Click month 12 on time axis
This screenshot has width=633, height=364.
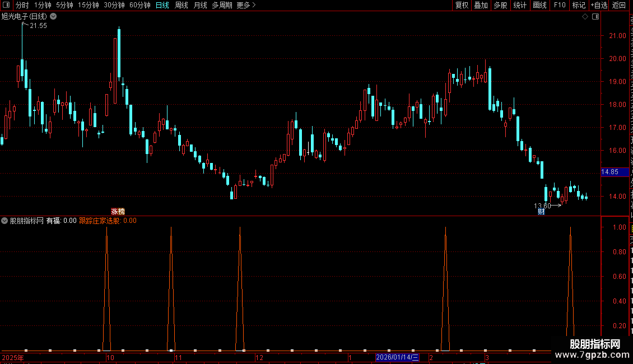[259, 357]
